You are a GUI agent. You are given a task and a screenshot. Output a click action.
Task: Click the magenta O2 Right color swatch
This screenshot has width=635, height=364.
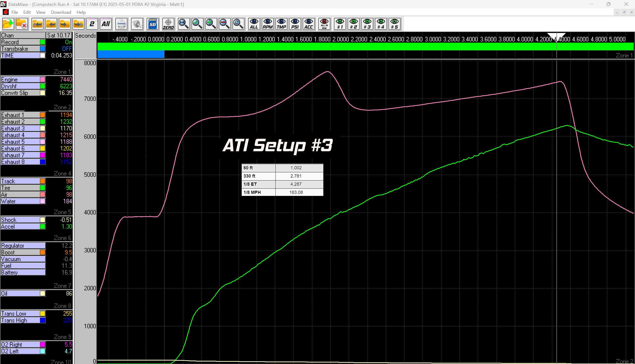[43, 345]
